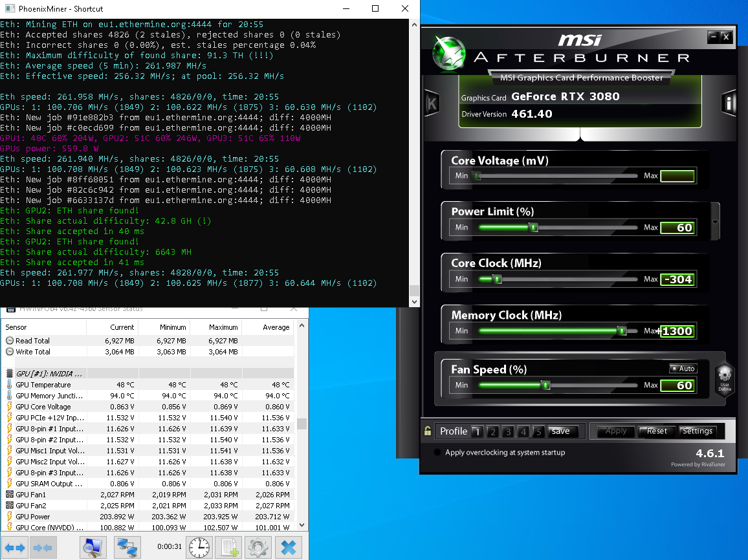Open Afterburner Settings
The height and width of the screenshot is (560, 748).
pyautogui.click(x=697, y=431)
